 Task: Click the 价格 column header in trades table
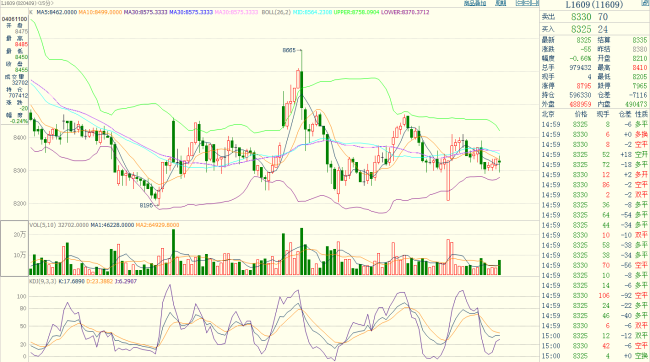point(581,114)
